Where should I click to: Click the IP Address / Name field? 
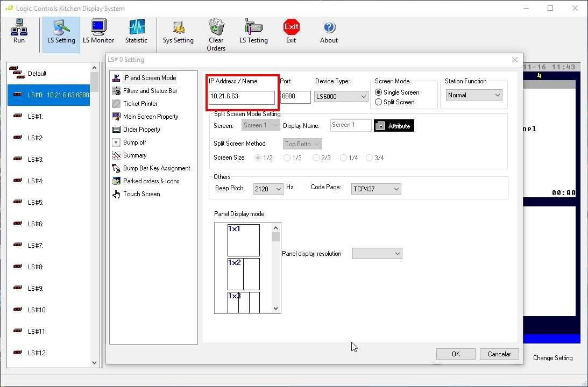point(242,97)
